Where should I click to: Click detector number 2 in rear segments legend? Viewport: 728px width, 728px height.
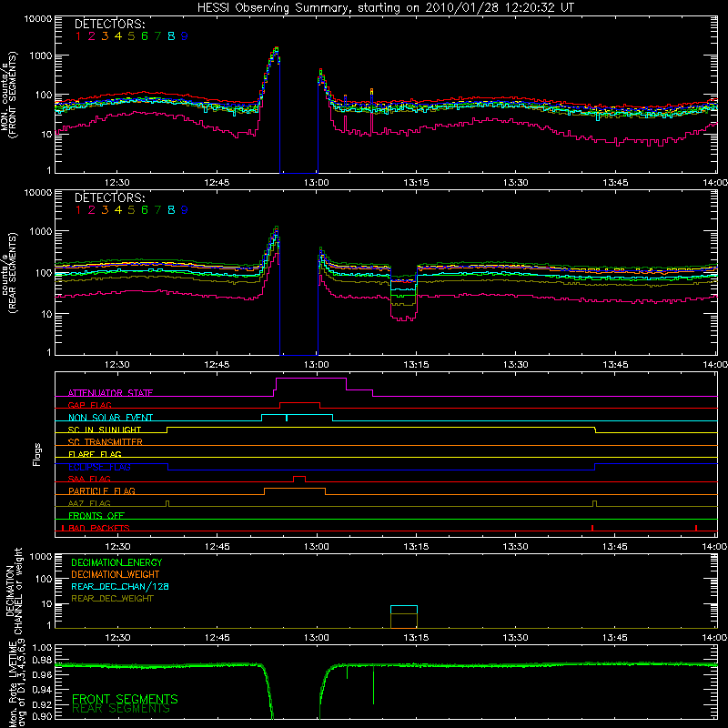coord(92,210)
